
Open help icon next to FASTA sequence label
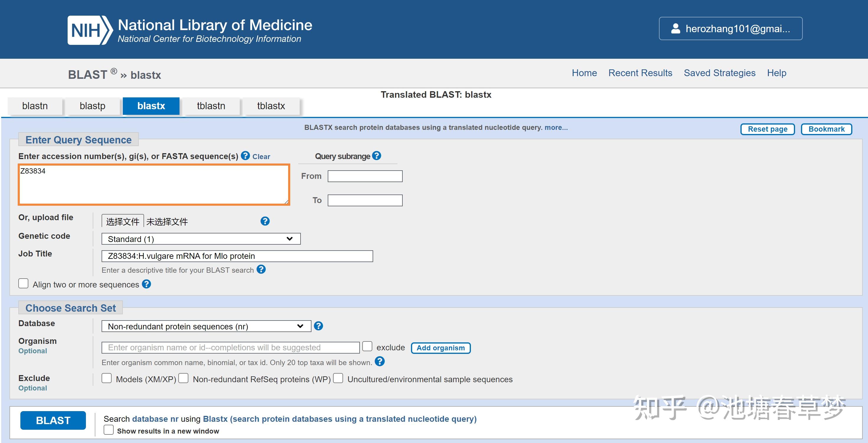245,156
